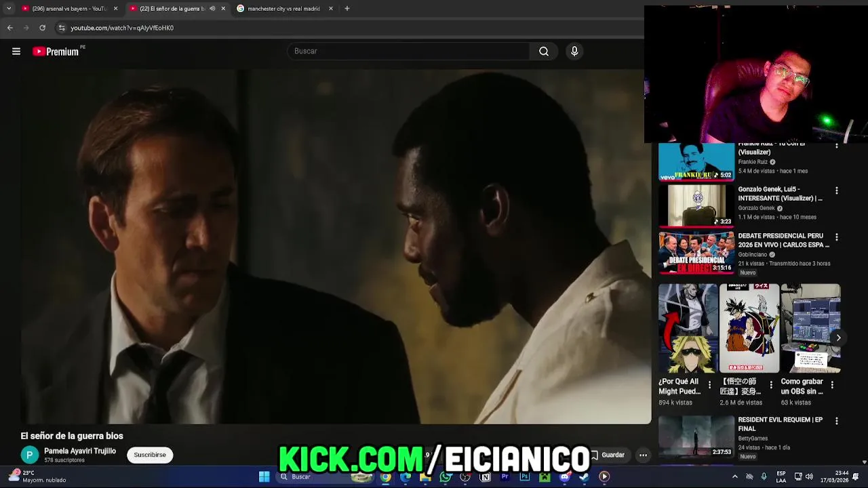
Task: Open Pamela Ayaviri Trujillo channel avatar
Action: 30,455
